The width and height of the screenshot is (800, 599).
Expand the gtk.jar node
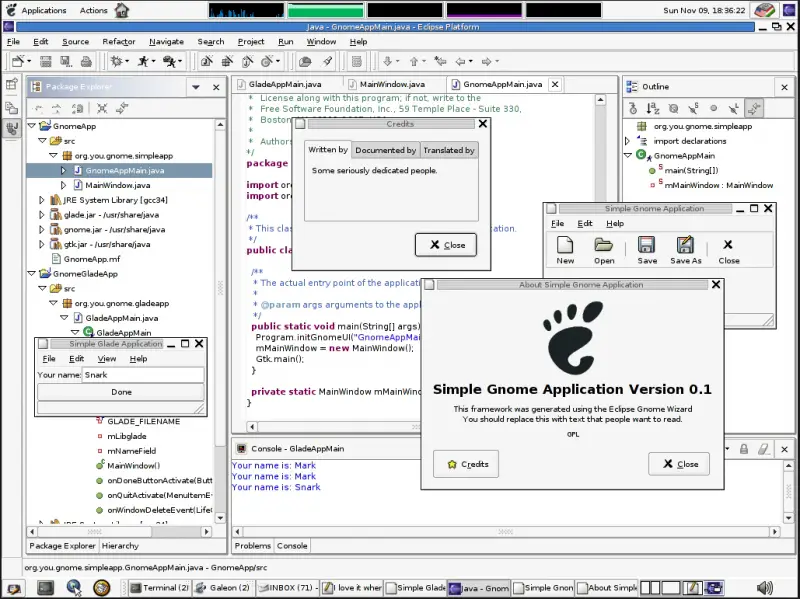pyautogui.click(x=42, y=244)
